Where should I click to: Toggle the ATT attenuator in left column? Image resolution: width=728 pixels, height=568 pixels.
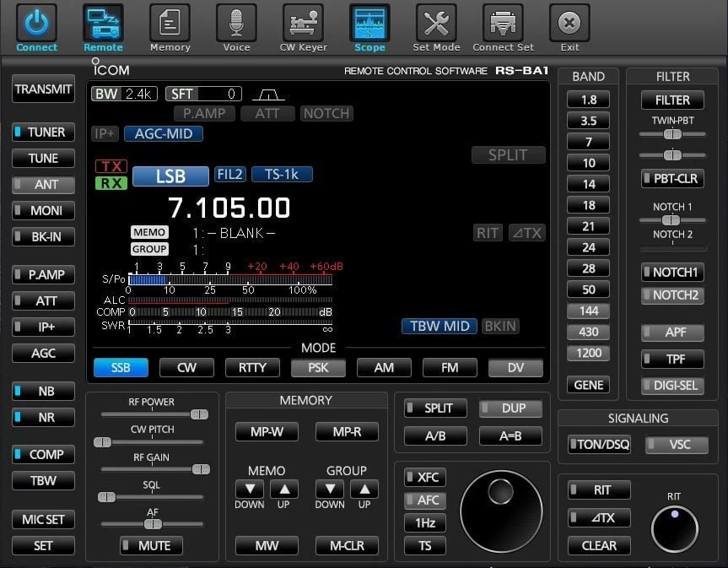[x=43, y=301]
